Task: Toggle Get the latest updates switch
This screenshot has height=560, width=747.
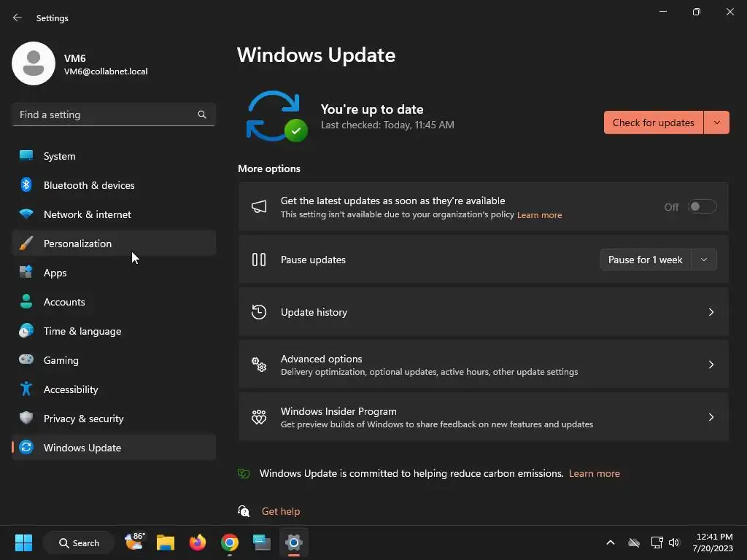Action: (703, 206)
